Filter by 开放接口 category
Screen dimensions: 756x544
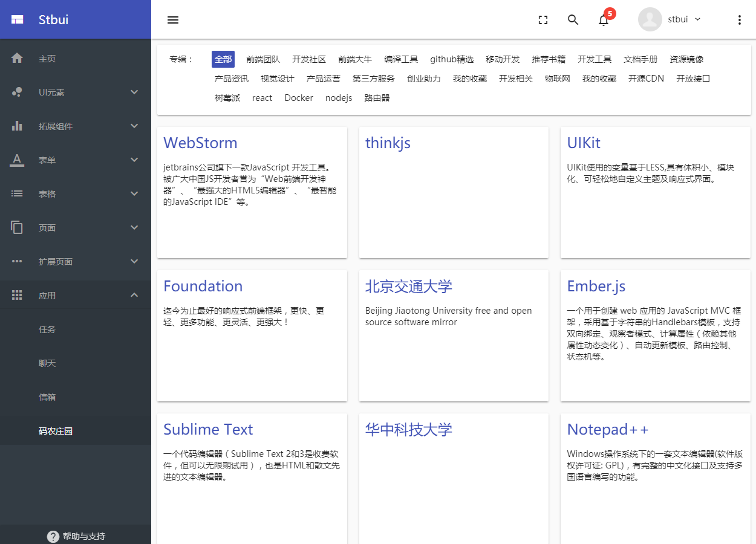(693, 79)
